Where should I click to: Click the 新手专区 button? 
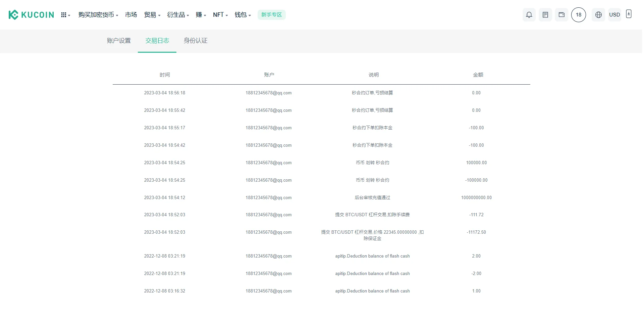tap(271, 15)
